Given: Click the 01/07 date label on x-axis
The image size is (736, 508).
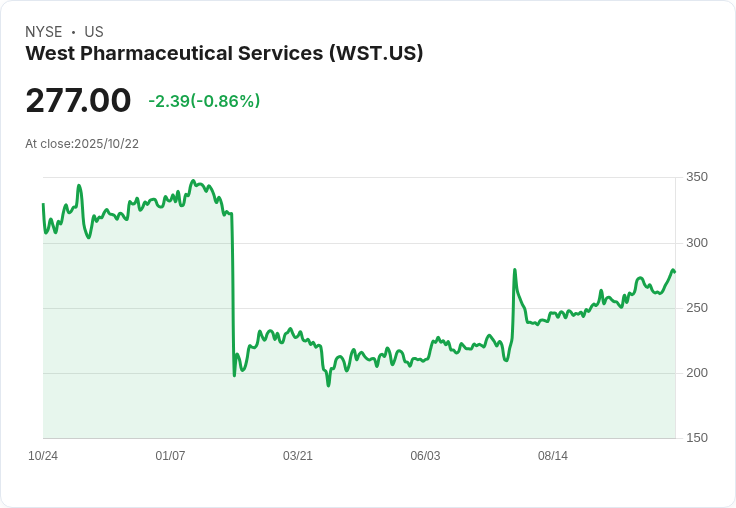Looking at the screenshot, I should (170, 455).
